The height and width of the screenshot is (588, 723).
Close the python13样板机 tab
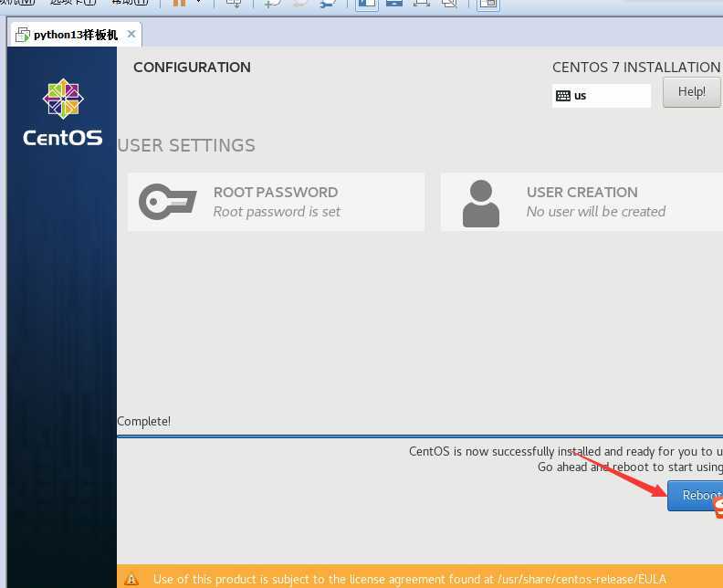(x=131, y=34)
